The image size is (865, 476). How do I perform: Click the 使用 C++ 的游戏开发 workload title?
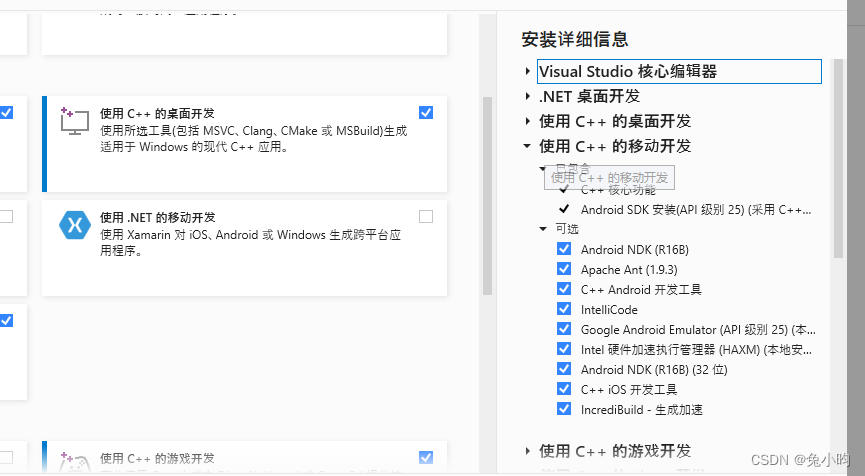(157, 458)
